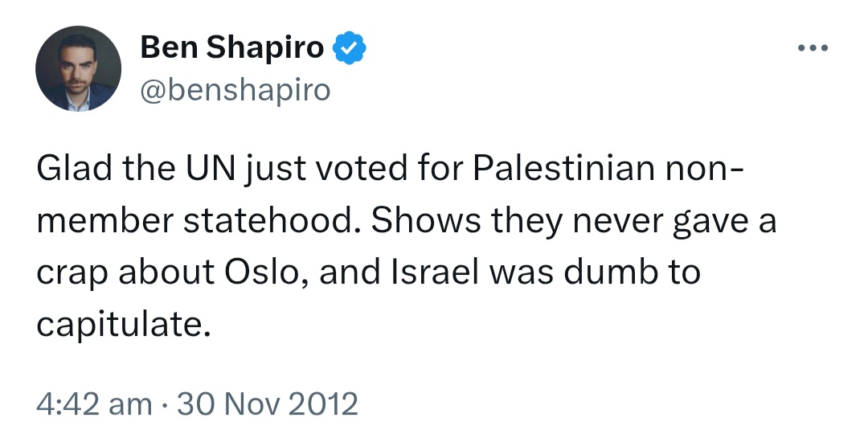Click the 4:42 am time in timestamp
868x438 pixels.
[x=94, y=403]
